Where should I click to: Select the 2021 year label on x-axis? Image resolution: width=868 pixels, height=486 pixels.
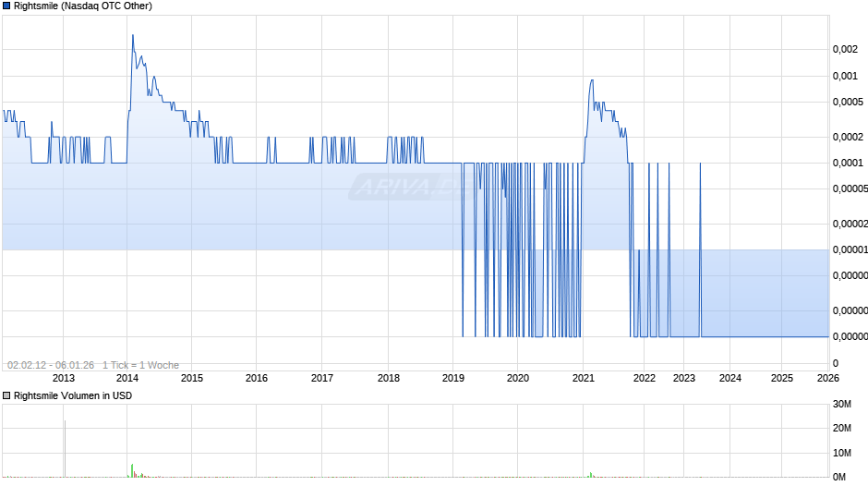click(583, 378)
